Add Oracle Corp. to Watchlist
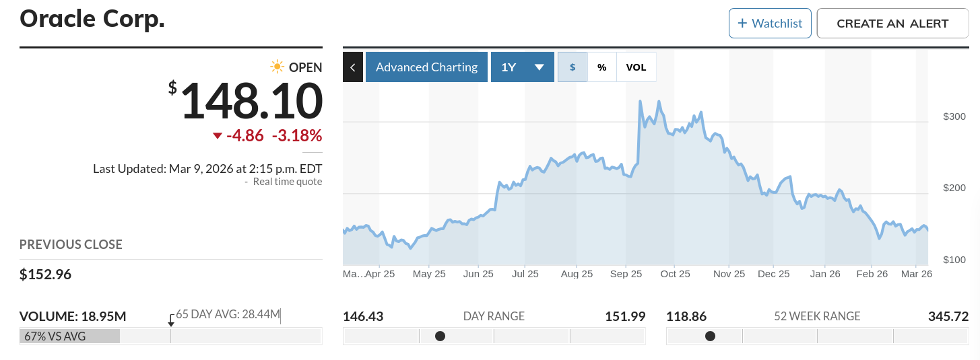Viewport: 980px width, 360px height. click(769, 24)
